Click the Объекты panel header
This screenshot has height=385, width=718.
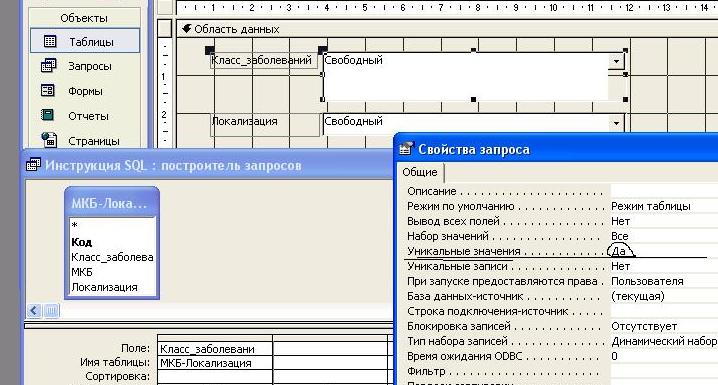84,18
